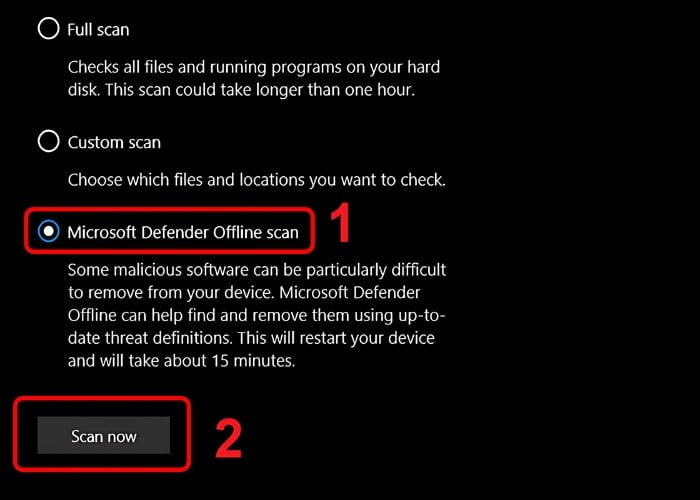Click the red number 2 annotation
Image resolution: width=700 pixels, height=500 pixels.
point(228,439)
